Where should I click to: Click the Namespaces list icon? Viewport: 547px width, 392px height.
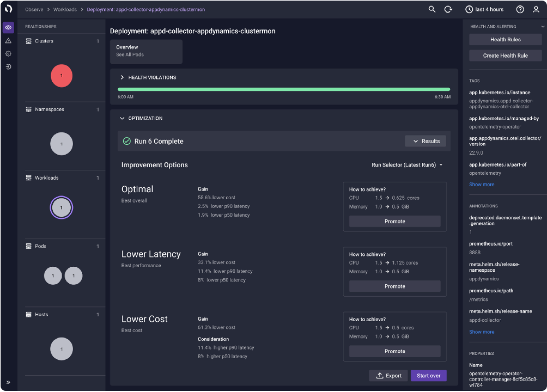pyautogui.click(x=28, y=109)
